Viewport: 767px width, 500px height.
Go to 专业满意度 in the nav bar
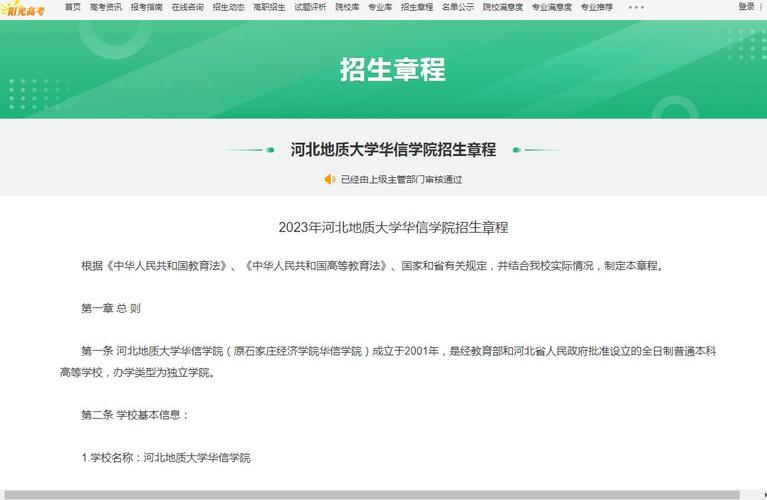[x=551, y=7]
